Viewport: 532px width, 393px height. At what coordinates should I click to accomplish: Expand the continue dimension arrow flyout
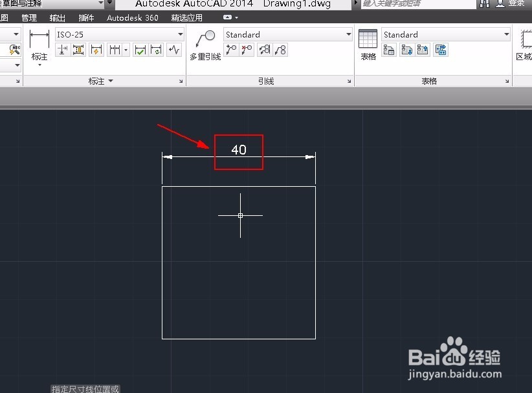(126, 50)
